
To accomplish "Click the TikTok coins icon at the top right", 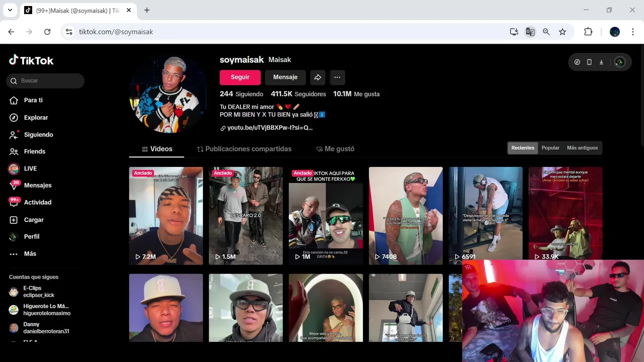I will point(577,62).
